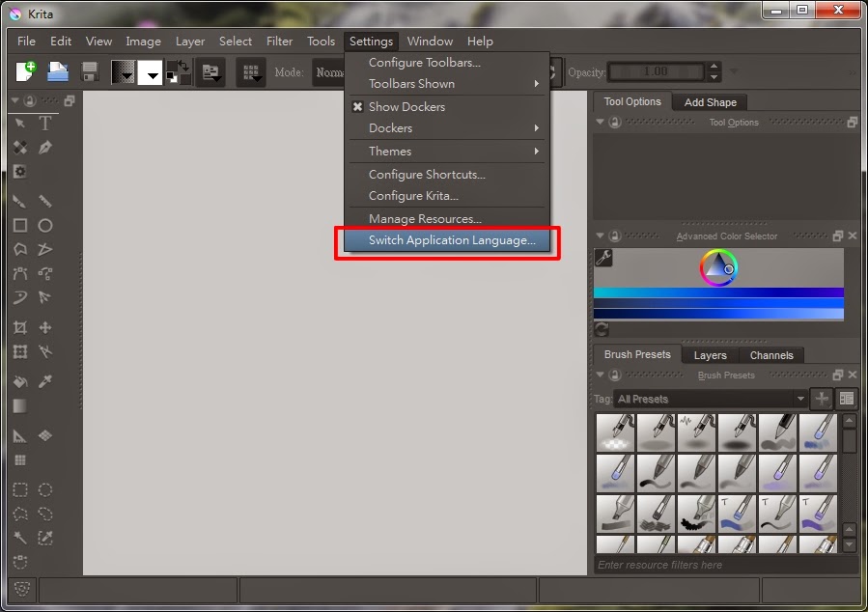
Task: Add a new tag with plus button
Action: [822, 399]
